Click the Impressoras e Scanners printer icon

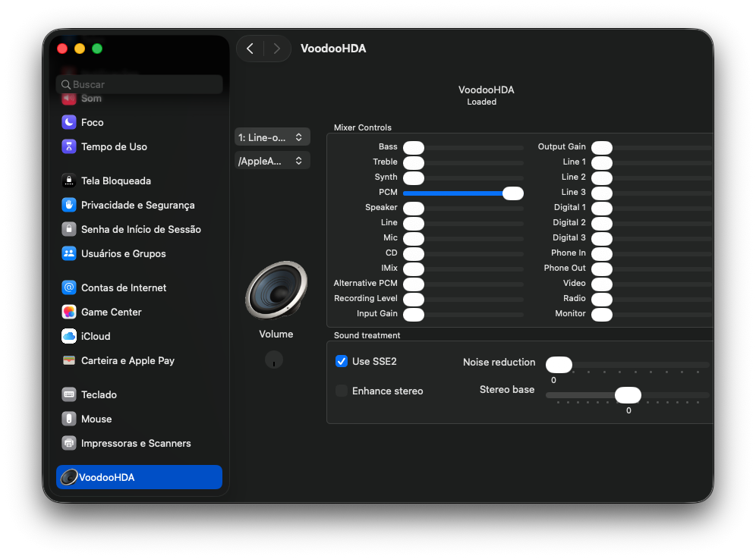click(69, 443)
